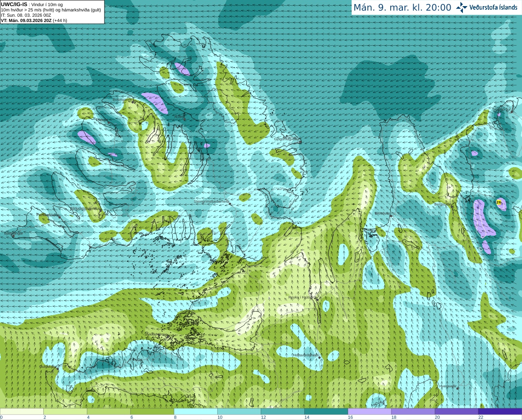
Task: Select the darkest swatch above 22 m/s
Action: coord(500,411)
